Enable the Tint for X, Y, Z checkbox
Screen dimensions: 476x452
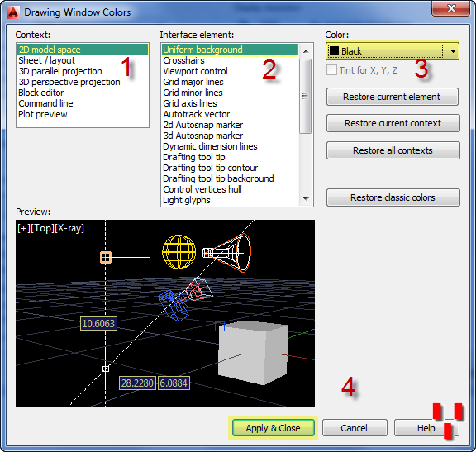[331, 70]
